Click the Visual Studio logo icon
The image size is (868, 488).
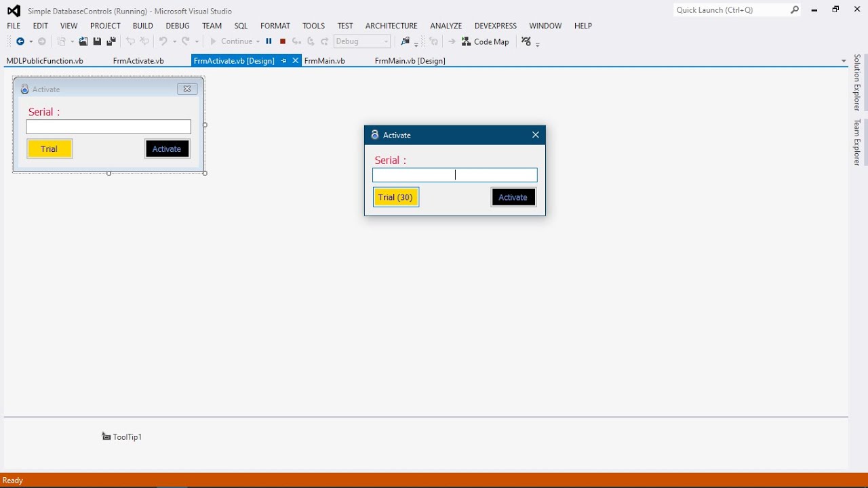click(x=14, y=11)
